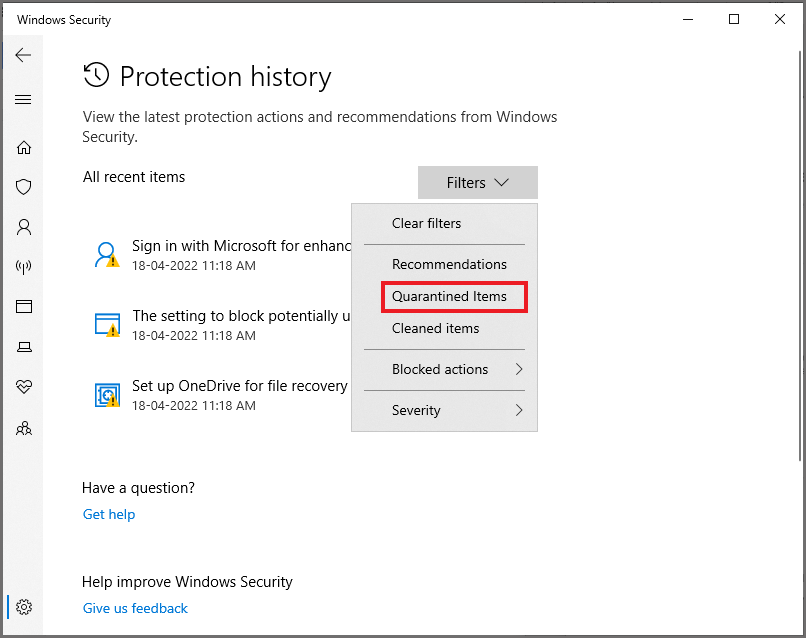The height and width of the screenshot is (638, 806).
Task: Click Give us feedback link
Action: pos(135,608)
